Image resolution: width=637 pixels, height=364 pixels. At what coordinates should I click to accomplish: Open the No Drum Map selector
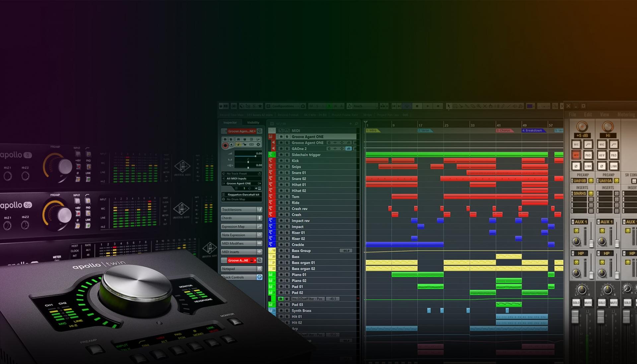coord(242,199)
